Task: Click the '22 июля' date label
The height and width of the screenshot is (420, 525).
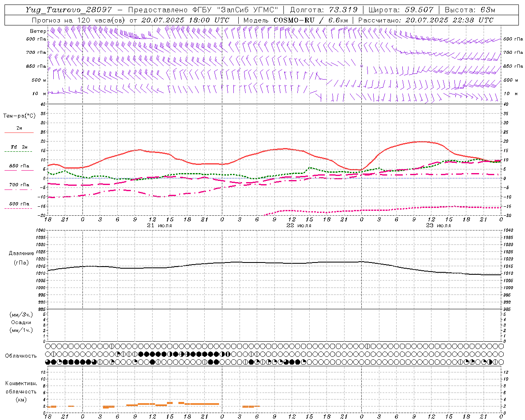Action: [299, 226]
